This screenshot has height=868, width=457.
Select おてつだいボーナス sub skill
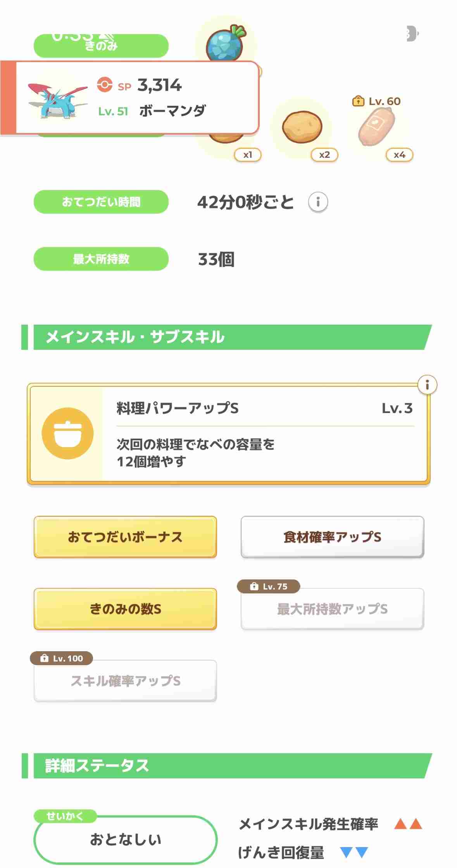[x=125, y=537]
